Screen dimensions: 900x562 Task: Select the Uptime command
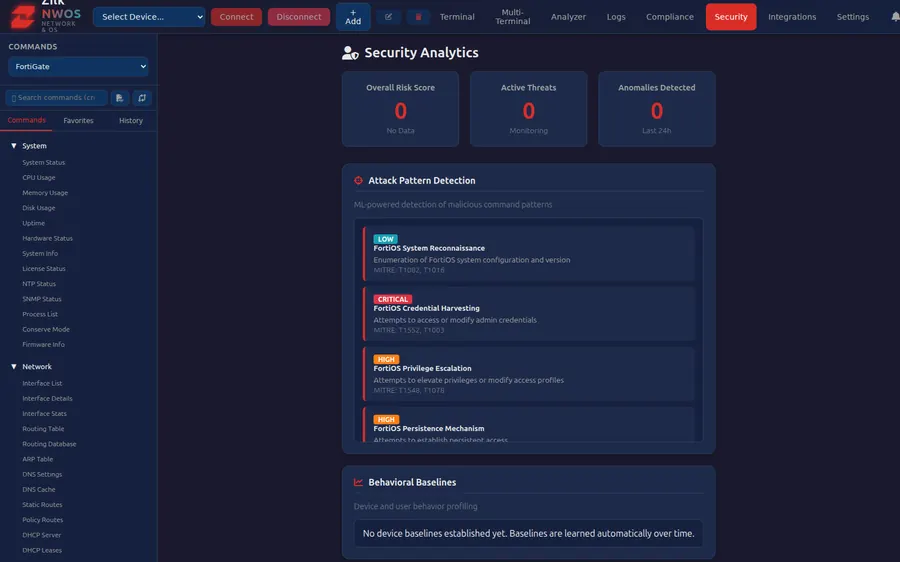[33, 223]
